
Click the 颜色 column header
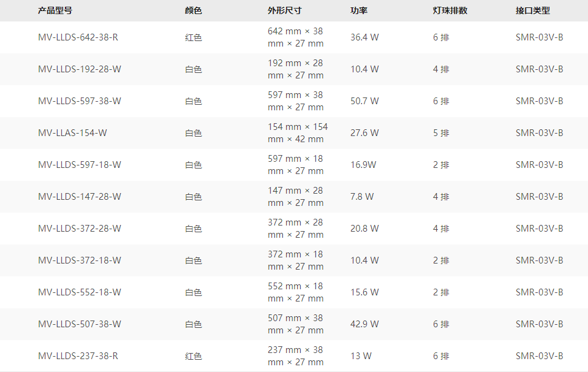pyautogui.click(x=193, y=10)
